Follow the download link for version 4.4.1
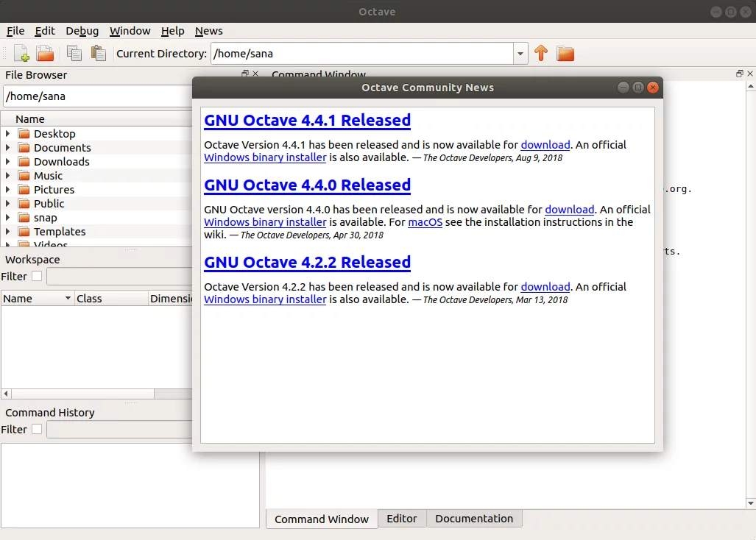Viewport: 756px width, 540px height. (x=545, y=144)
